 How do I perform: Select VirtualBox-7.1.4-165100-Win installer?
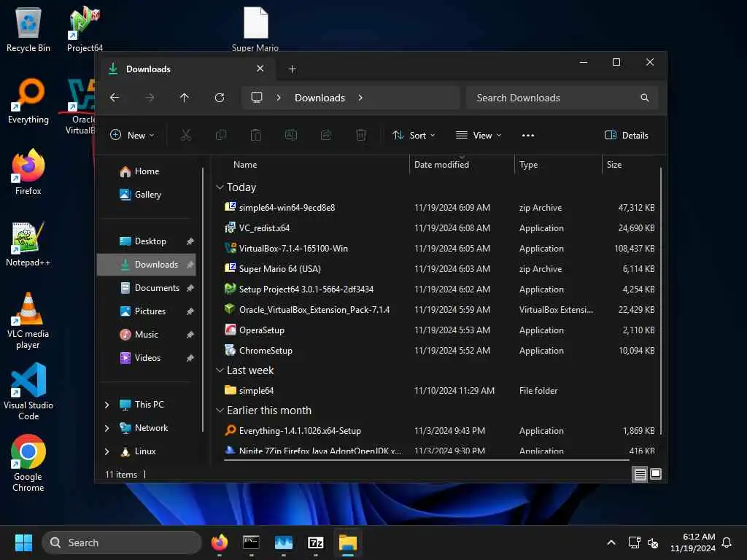(438, 249)
